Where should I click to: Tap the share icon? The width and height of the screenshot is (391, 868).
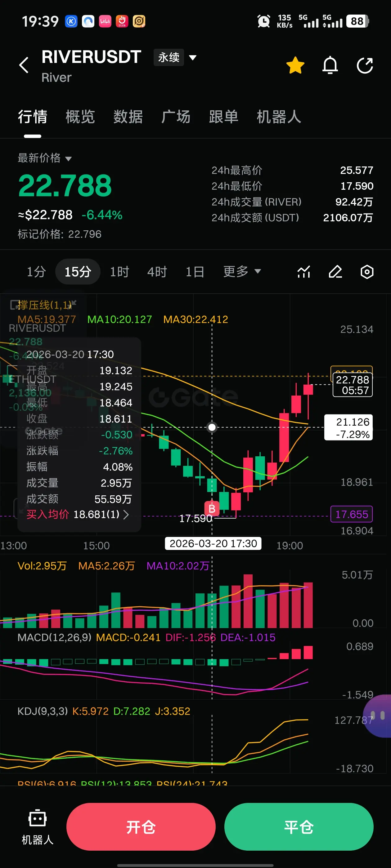click(x=365, y=65)
